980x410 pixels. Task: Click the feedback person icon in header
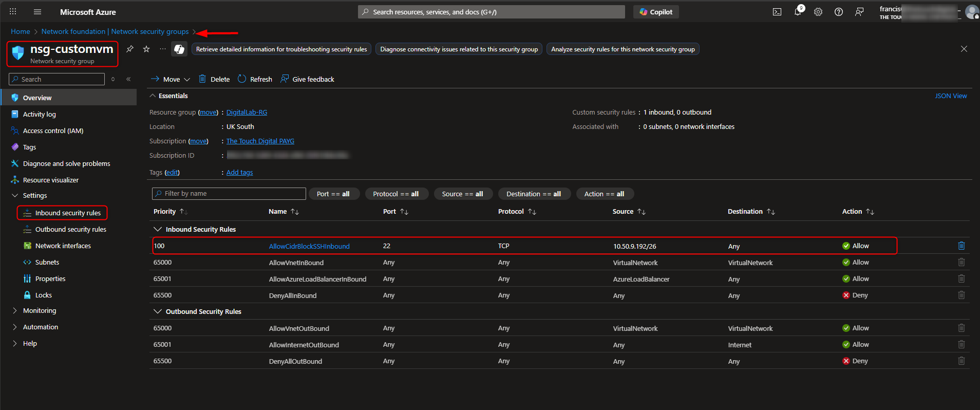[859, 12]
